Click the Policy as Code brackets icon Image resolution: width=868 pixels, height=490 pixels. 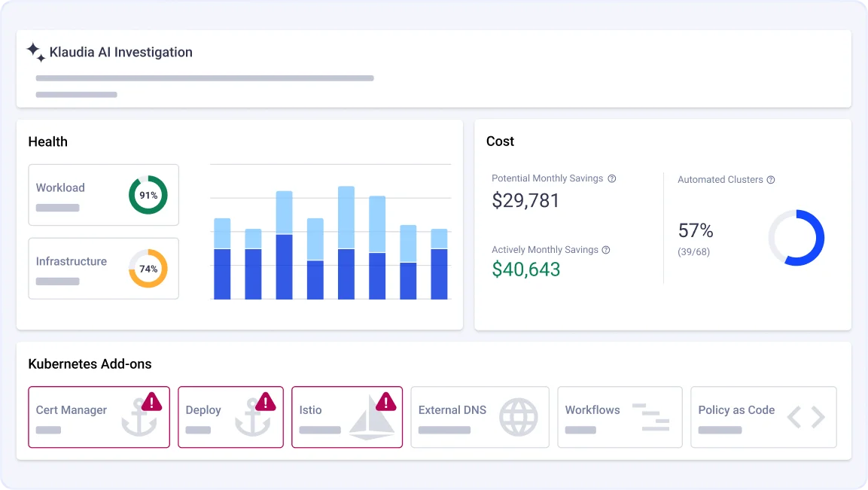(806, 417)
